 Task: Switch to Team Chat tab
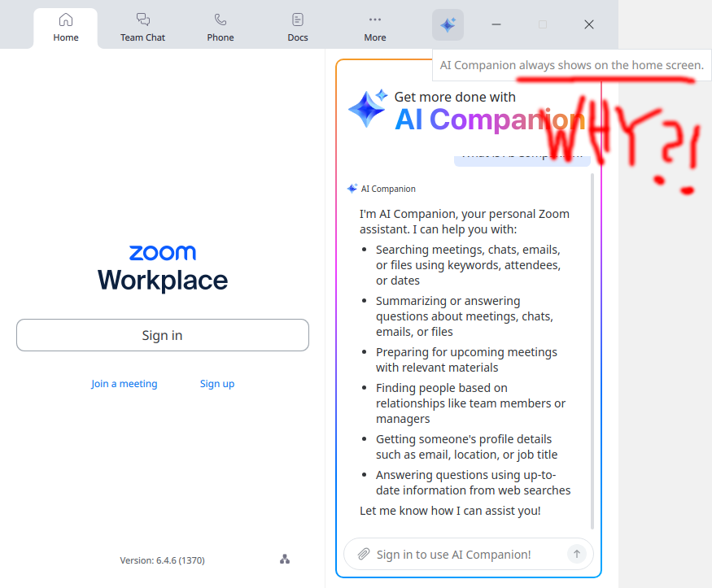[142, 28]
